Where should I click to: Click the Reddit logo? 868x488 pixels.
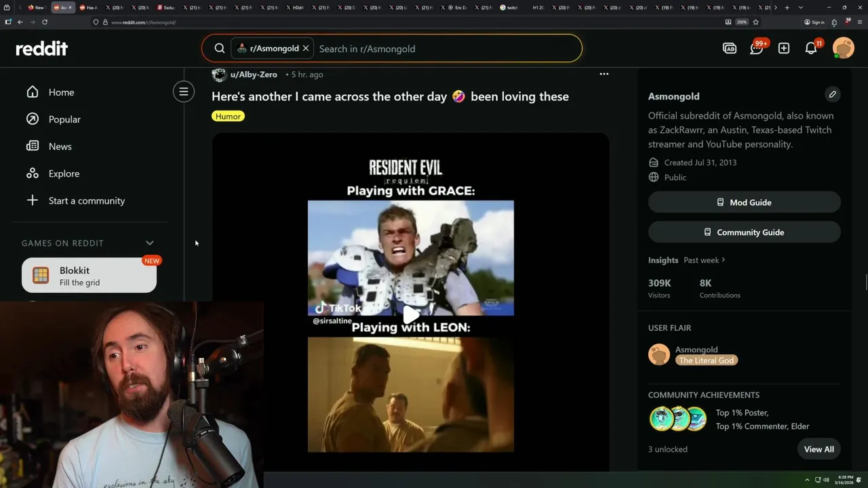pyautogui.click(x=42, y=48)
